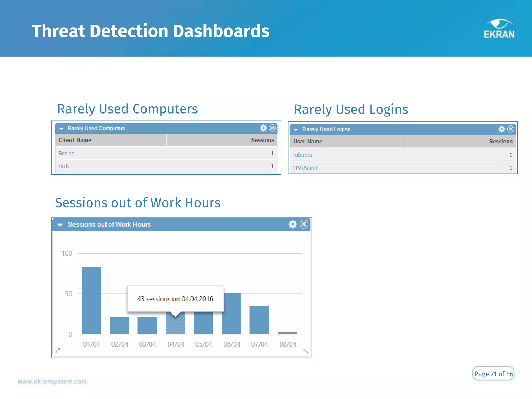Select the highlighted 04/04 bar
532x399 pixels.
(x=176, y=323)
